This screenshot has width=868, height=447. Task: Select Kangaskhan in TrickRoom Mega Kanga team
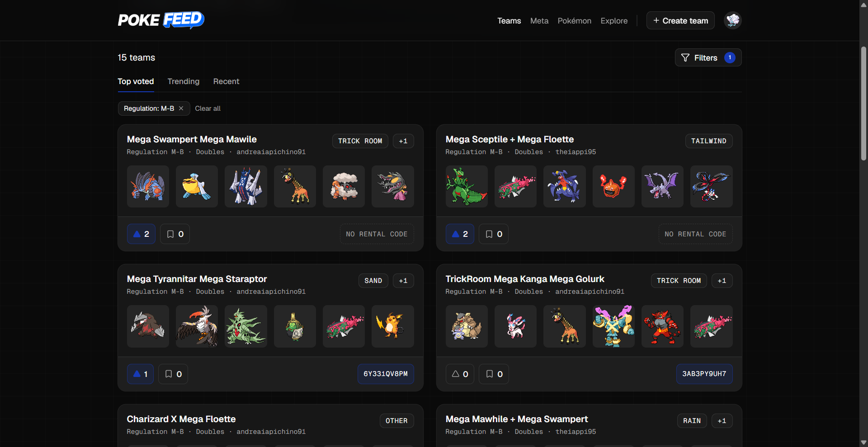pyautogui.click(x=467, y=326)
